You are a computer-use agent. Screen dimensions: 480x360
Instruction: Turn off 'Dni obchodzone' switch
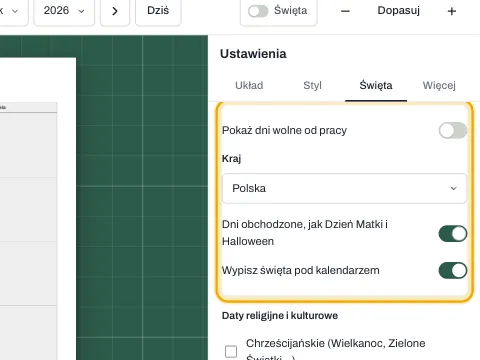[x=453, y=233]
